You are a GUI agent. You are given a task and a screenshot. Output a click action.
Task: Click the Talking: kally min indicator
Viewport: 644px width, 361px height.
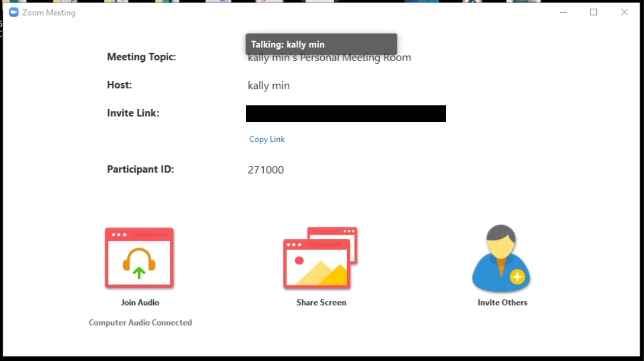point(321,44)
